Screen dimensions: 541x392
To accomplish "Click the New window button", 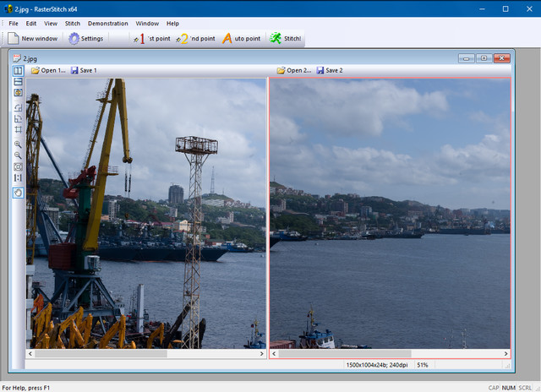I will pyautogui.click(x=32, y=38).
